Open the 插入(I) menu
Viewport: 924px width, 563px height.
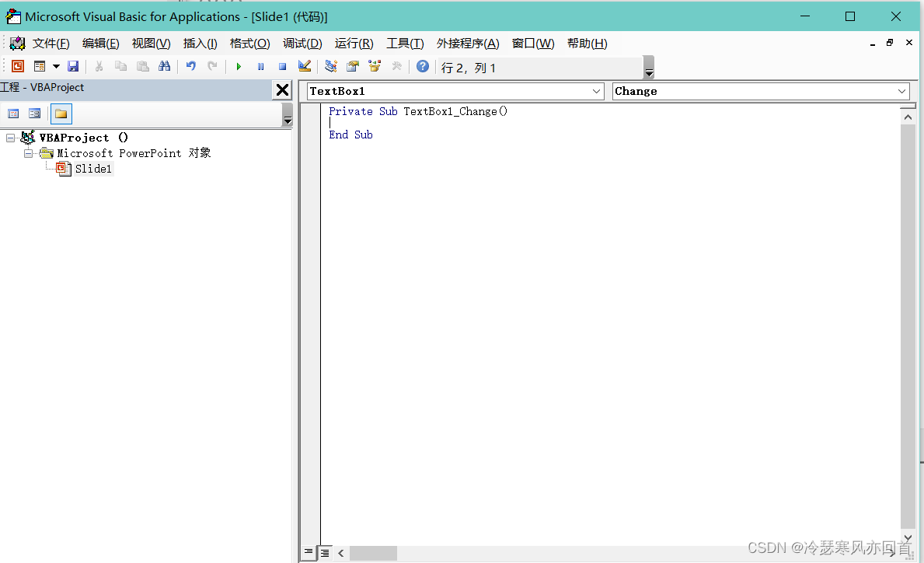click(x=200, y=44)
